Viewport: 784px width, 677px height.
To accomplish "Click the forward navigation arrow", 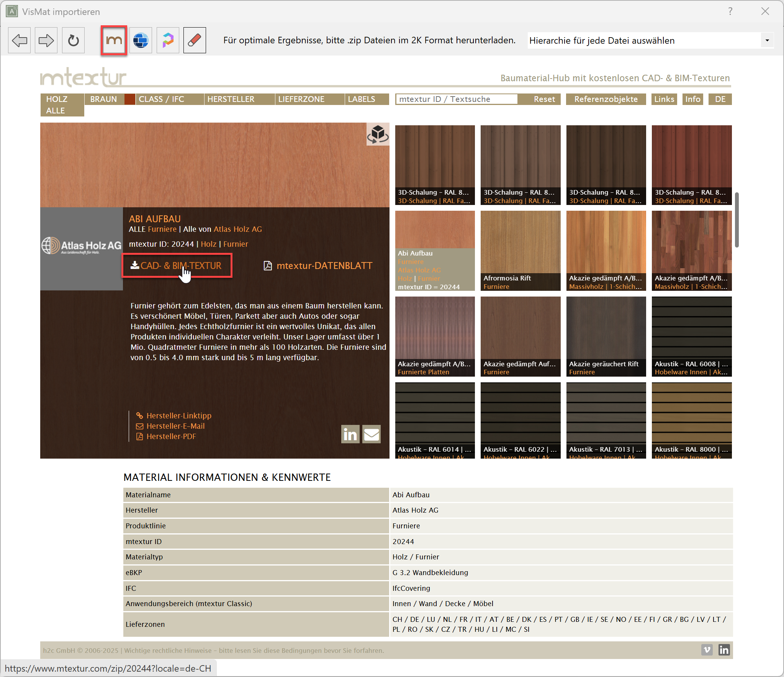I will point(46,40).
